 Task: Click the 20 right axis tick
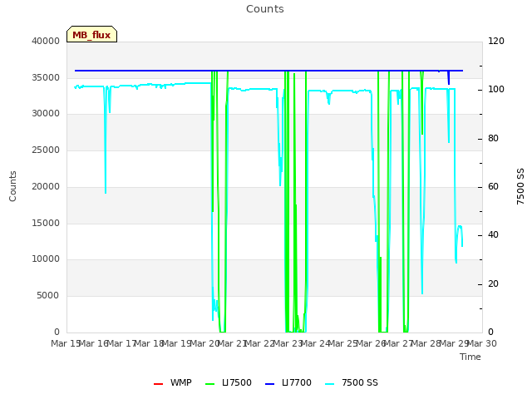coord(493,284)
